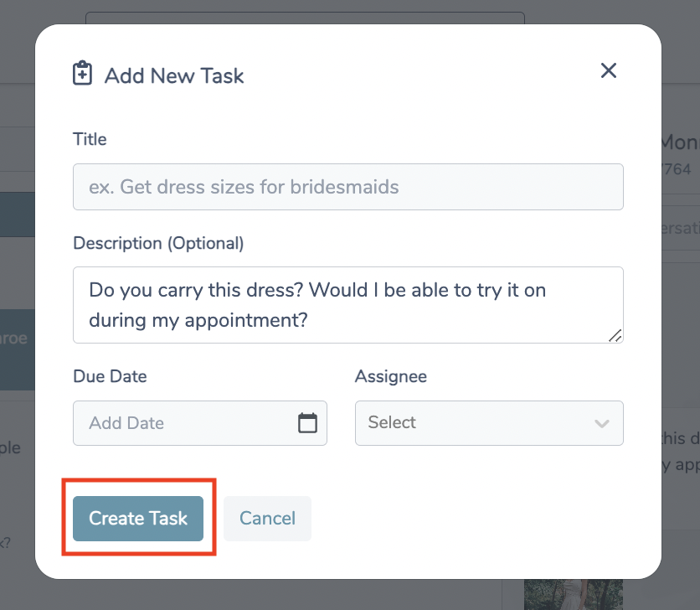The width and height of the screenshot is (700, 610).
Task: Expand the Assignee chevron arrow
Action: coord(601,424)
